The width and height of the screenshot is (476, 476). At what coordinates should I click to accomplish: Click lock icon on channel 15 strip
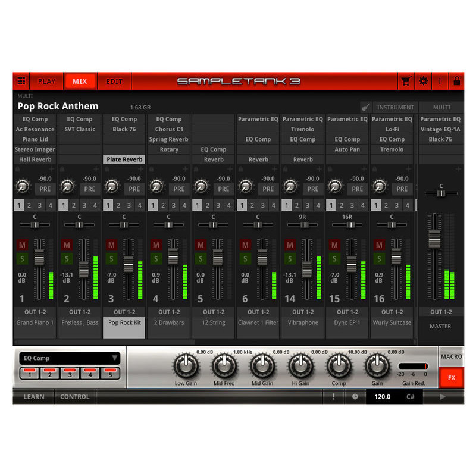[x=330, y=169]
